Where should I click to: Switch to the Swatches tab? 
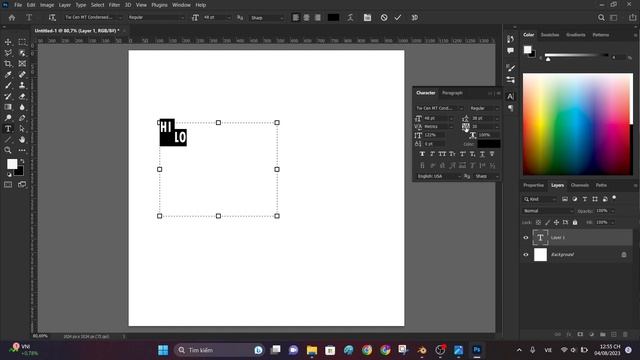point(550,35)
